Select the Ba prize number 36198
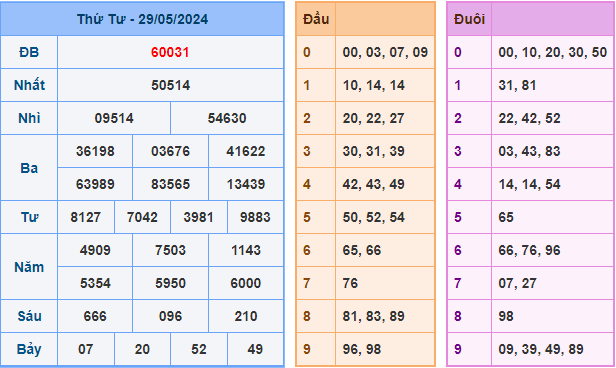The height and width of the screenshot is (368, 616). click(95, 151)
